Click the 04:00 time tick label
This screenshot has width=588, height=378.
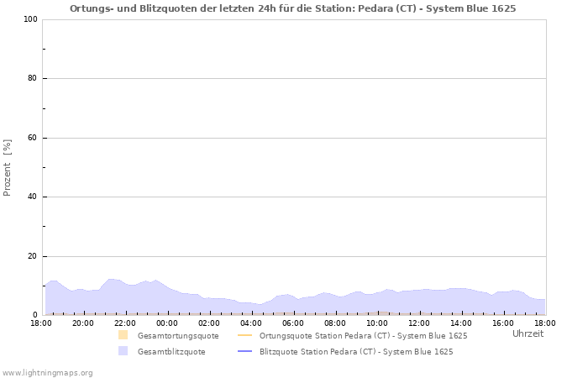[x=251, y=323]
